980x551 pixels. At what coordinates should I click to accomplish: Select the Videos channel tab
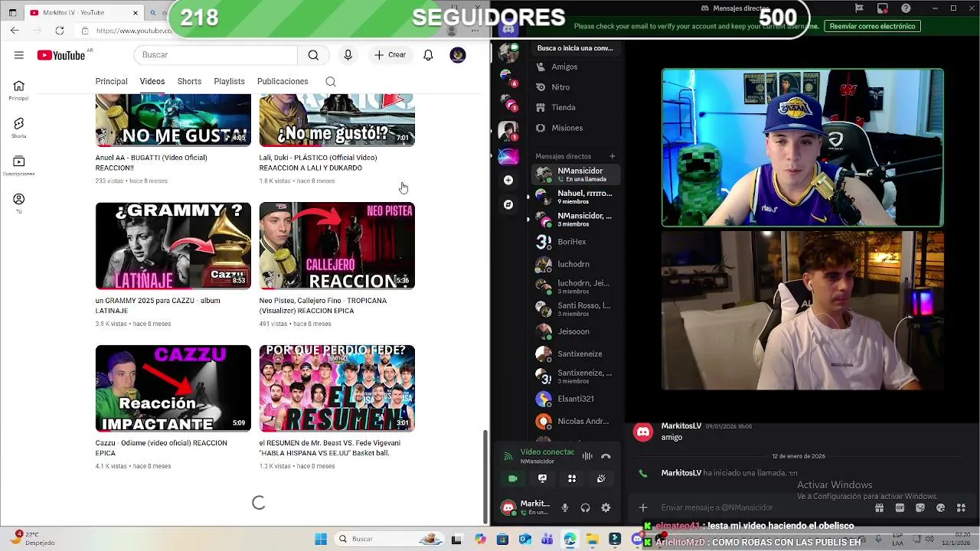(152, 81)
